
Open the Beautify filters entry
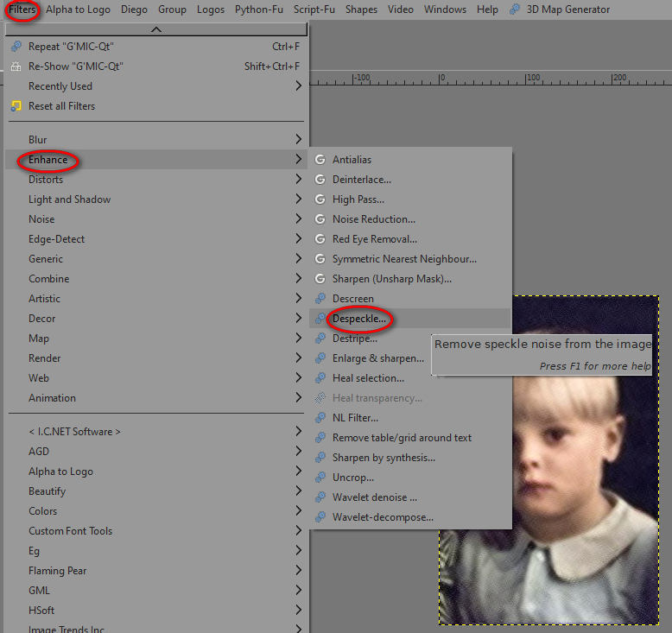(156, 491)
